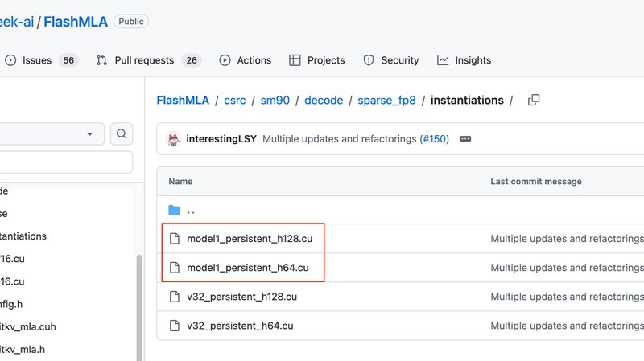Select the itkv_mla.cuh file in sidebar tree
The image size is (644, 361).
(28, 327)
